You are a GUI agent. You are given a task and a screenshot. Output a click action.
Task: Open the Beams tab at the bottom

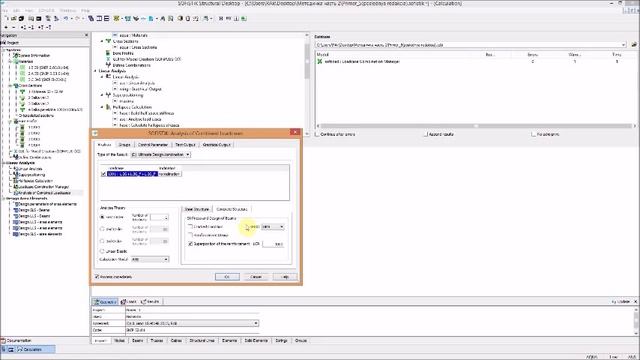[x=138, y=340]
